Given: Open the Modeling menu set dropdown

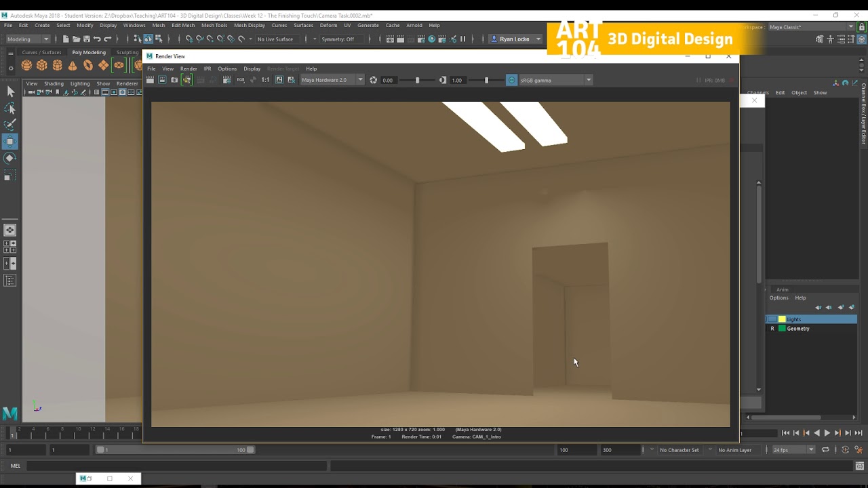Looking at the screenshot, I should click(x=27, y=39).
